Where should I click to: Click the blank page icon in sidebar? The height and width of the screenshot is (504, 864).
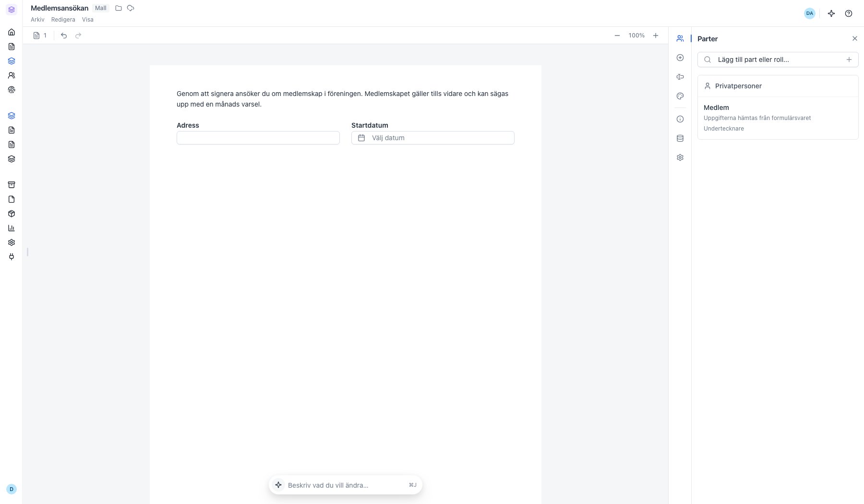12,199
